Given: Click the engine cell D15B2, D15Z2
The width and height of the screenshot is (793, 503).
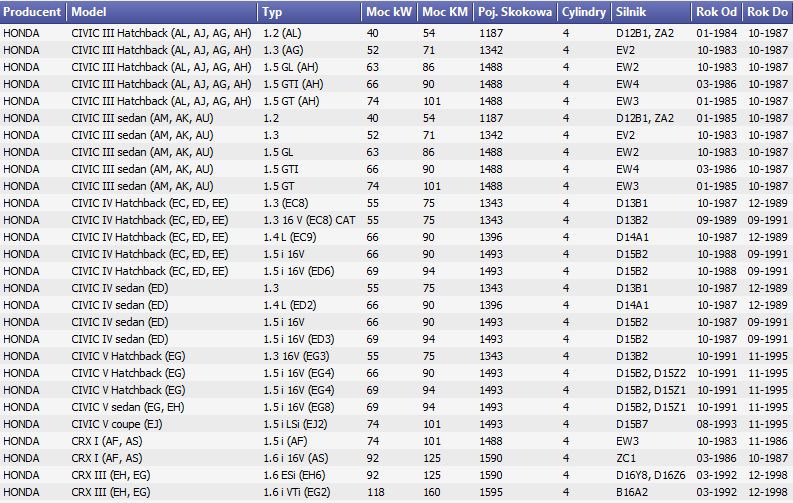Looking at the screenshot, I should click(651, 373).
